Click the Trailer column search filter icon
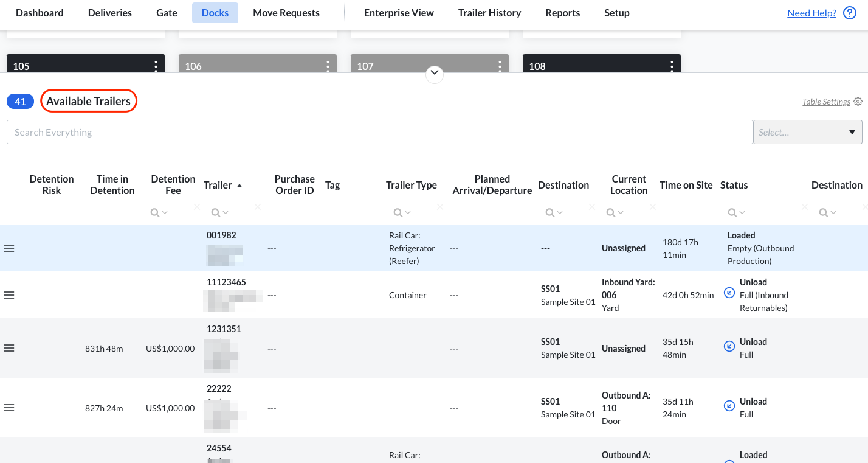 pyautogui.click(x=215, y=212)
